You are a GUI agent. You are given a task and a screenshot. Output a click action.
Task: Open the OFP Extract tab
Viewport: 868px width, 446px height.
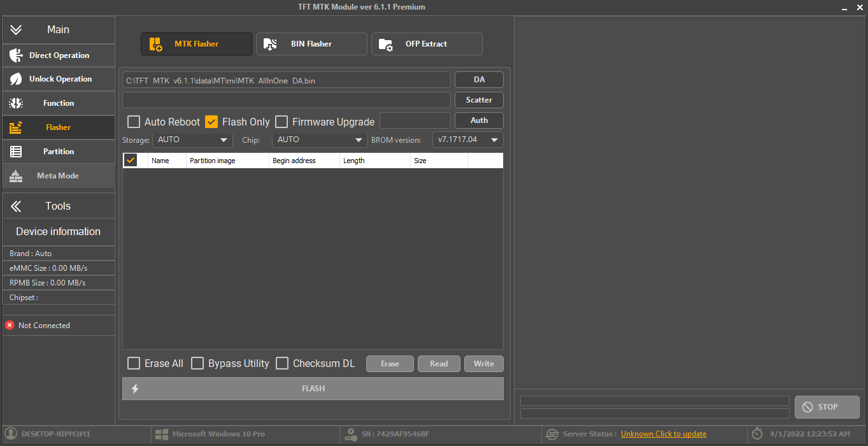point(427,43)
